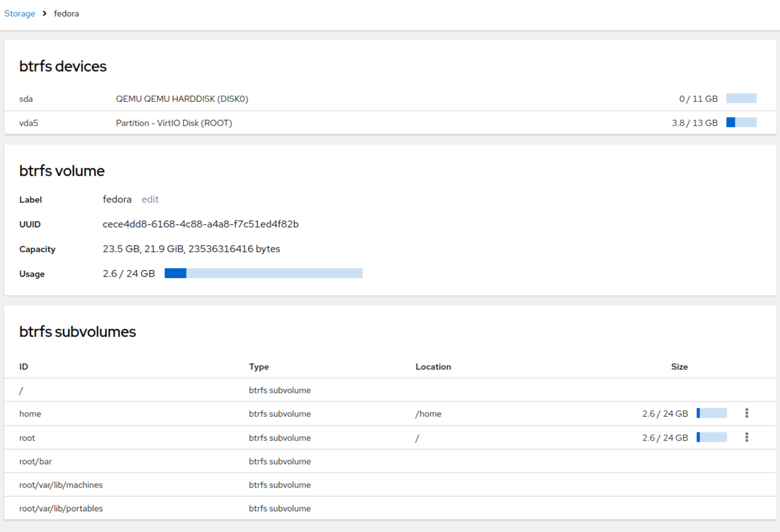Click the vda5 usage bar
This screenshot has width=780, height=532.
[x=741, y=123]
